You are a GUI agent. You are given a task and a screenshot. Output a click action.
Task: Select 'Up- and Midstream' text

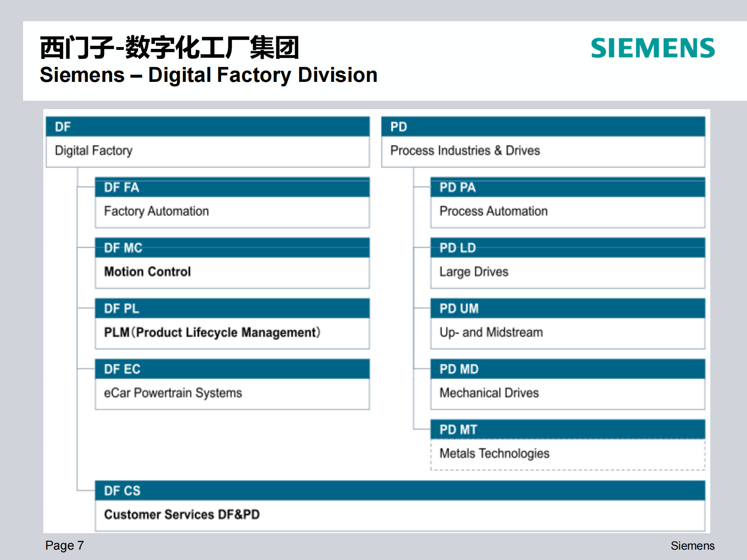[x=491, y=333]
